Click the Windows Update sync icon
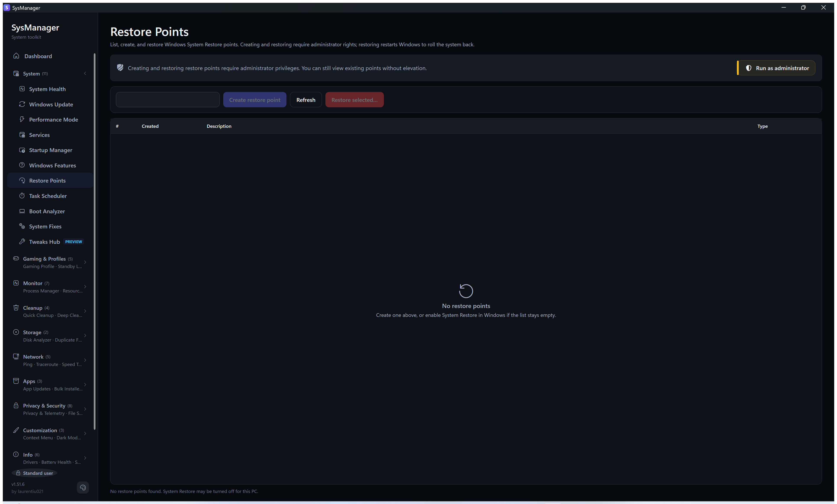 click(x=22, y=104)
